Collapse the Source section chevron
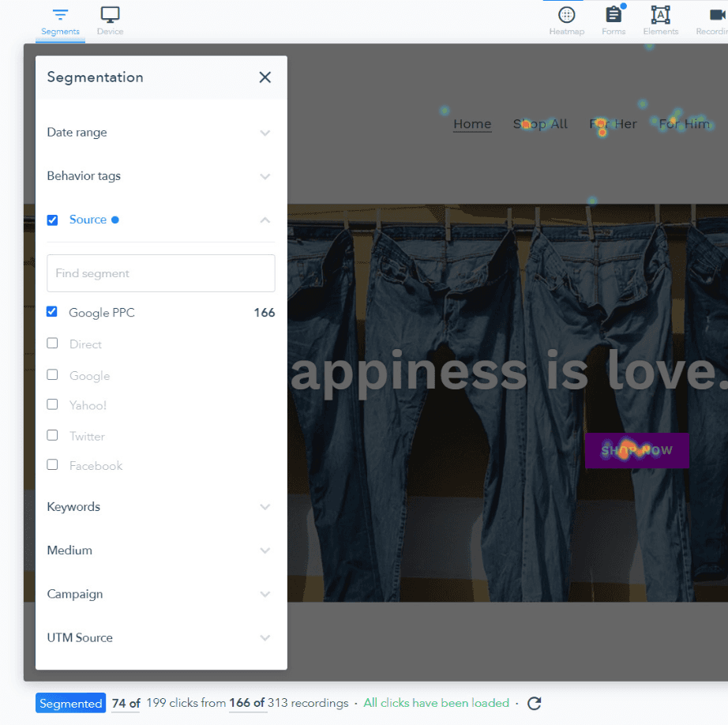728x725 pixels. coord(265,220)
